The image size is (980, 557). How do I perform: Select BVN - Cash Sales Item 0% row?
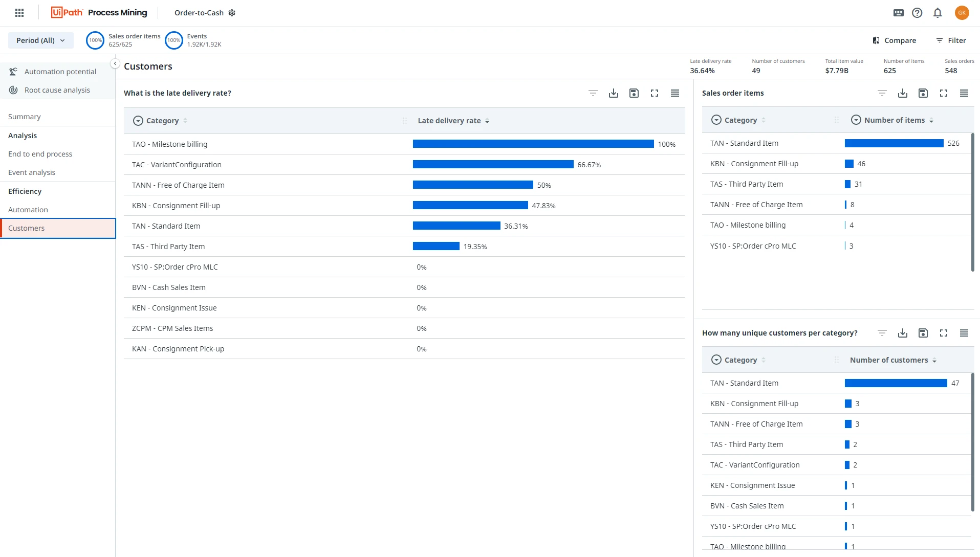404,287
